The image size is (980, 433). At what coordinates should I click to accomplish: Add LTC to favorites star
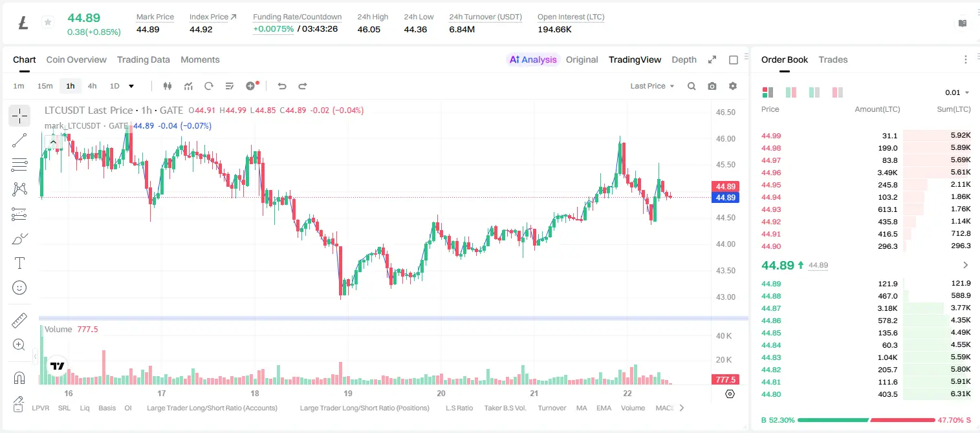pyautogui.click(x=47, y=23)
